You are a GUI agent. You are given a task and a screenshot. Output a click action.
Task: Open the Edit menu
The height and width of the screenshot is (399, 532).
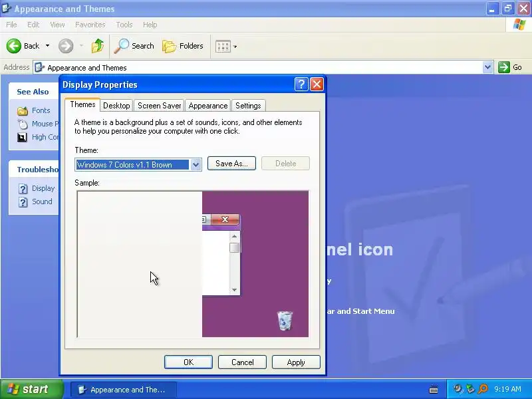pyautogui.click(x=33, y=25)
